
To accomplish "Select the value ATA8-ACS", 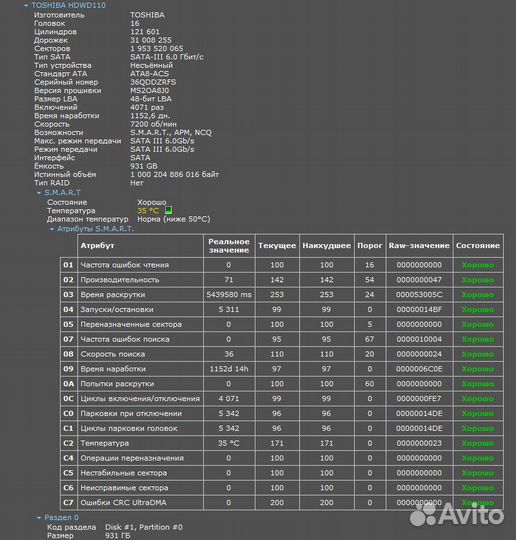I will click(x=149, y=74).
